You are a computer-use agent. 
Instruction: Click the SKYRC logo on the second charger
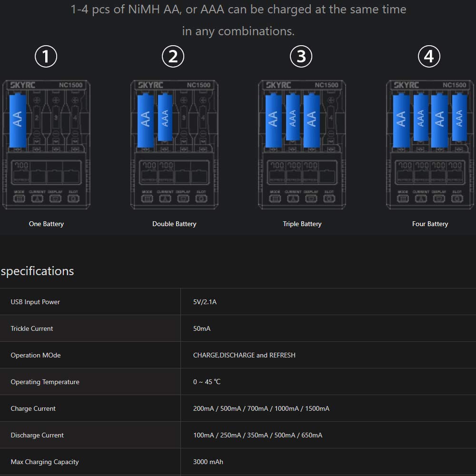150,85
